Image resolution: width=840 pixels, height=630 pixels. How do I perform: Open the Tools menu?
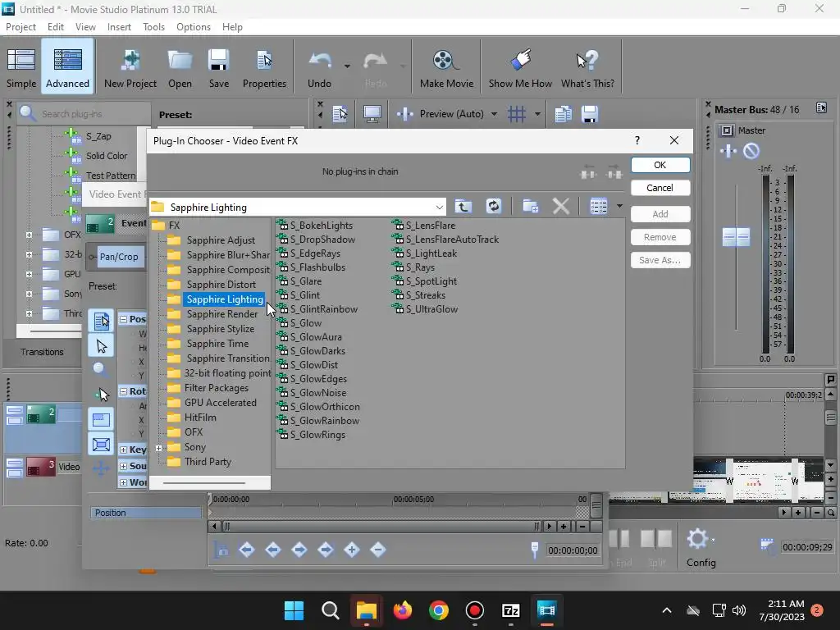153,27
